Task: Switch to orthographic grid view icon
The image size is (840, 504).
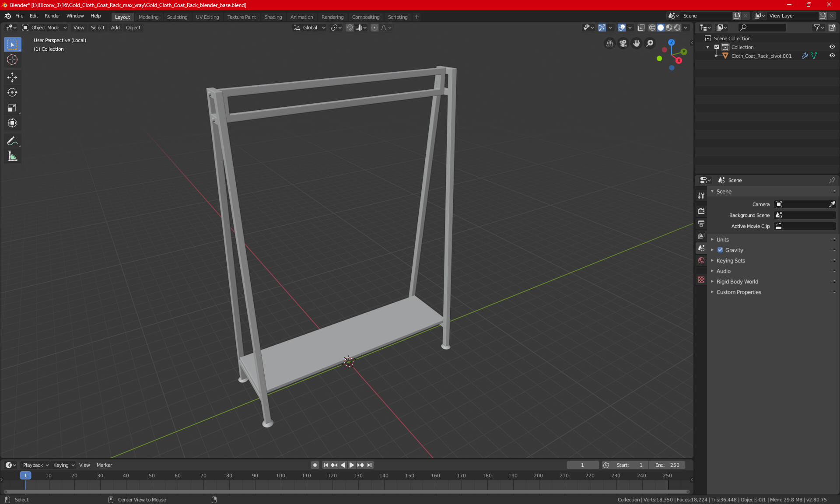Action: click(609, 43)
